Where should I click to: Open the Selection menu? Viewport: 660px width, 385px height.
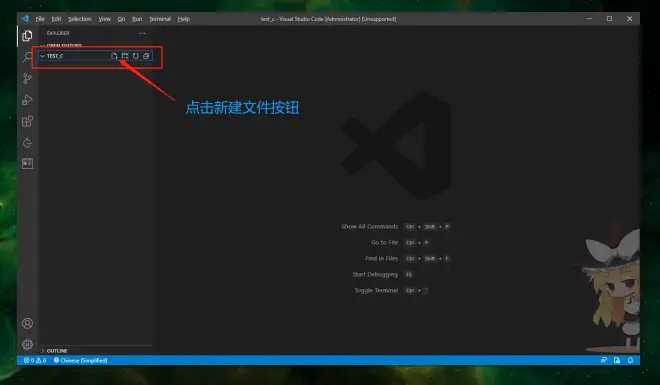point(80,19)
